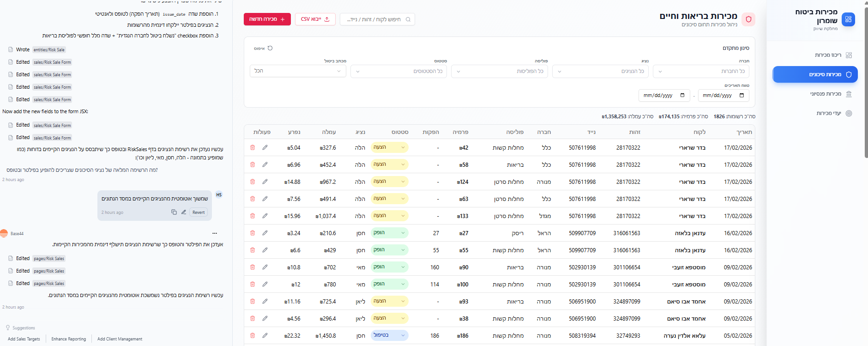Viewport: 868px width, 346px height.
Task: Choose the Add Sales Targets suggestion
Action: point(24,339)
